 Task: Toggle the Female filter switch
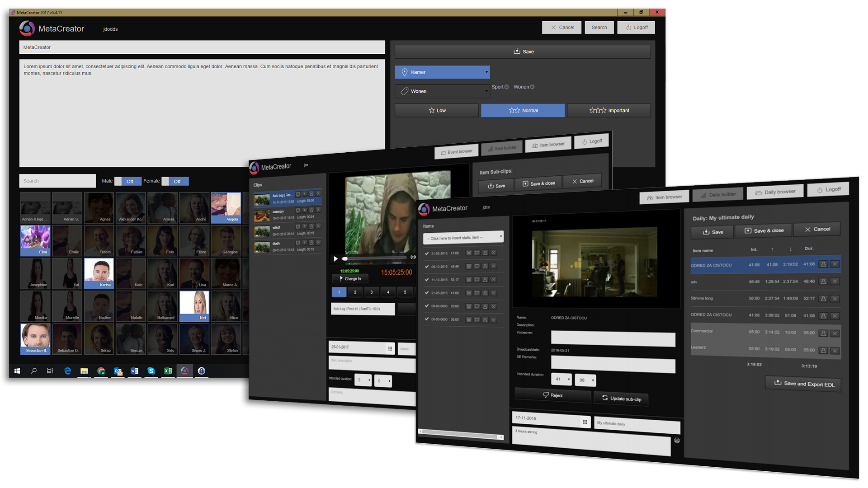pyautogui.click(x=175, y=181)
